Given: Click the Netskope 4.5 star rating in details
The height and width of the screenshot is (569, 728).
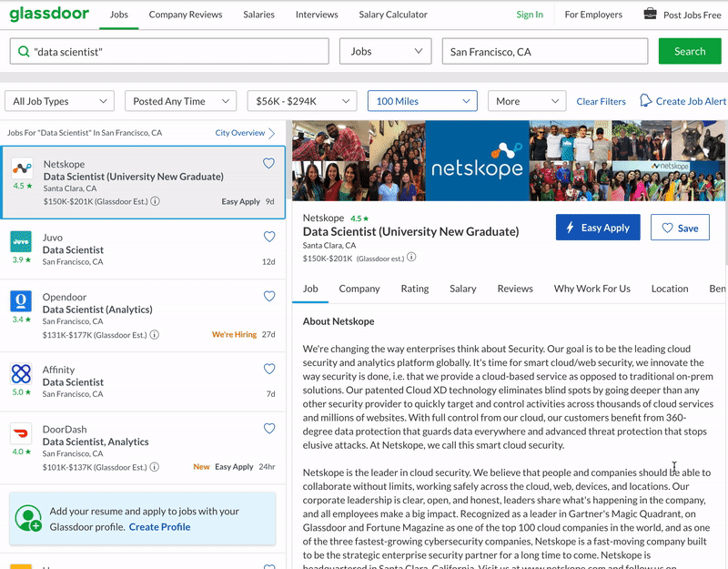Looking at the screenshot, I should click(x=359, y=218).
